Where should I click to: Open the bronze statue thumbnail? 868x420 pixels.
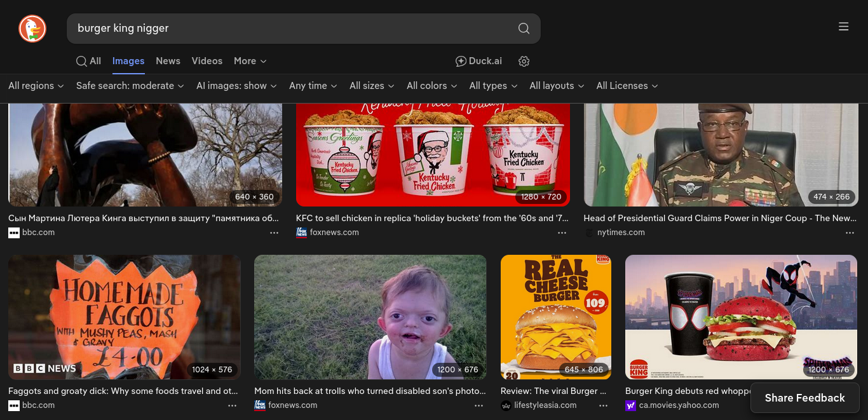[x=145, y=155]
